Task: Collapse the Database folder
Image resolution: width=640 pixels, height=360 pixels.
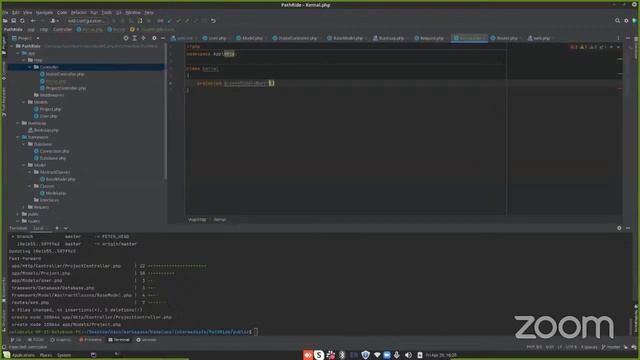Action: coord(24,144)
